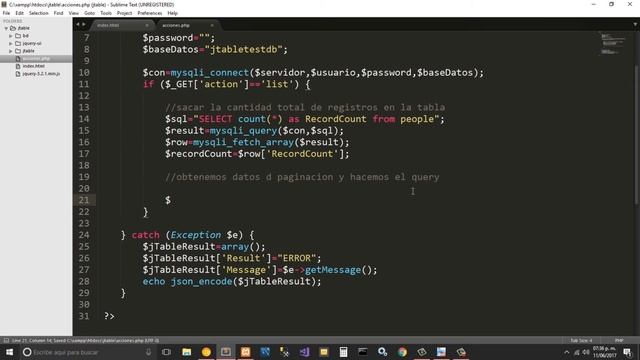The image size is (640, 360).
Task: Close the acciones.php tab
Action: (x=212, y=25)
